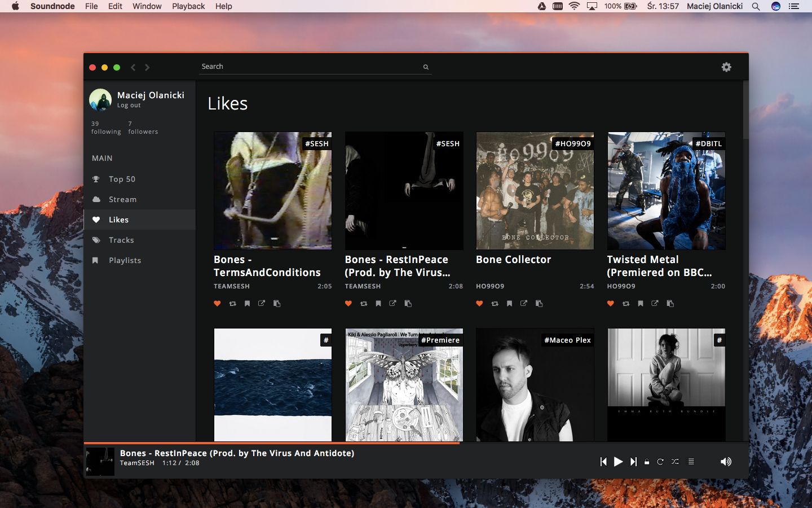Repost the Bone Collector track
Image resolution: width=812 pixels, height=508 pixels.
click(495, 304)
